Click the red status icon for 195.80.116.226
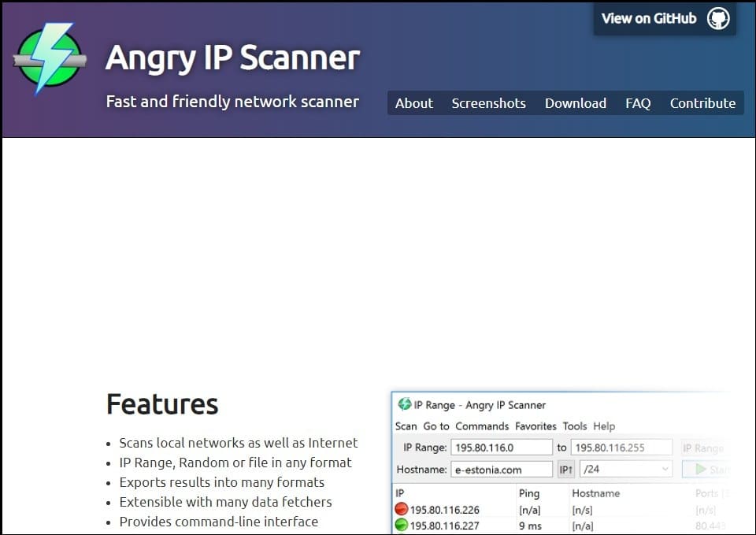The width and height of the screenshot is (756, 535). click(x=401, y=509)
